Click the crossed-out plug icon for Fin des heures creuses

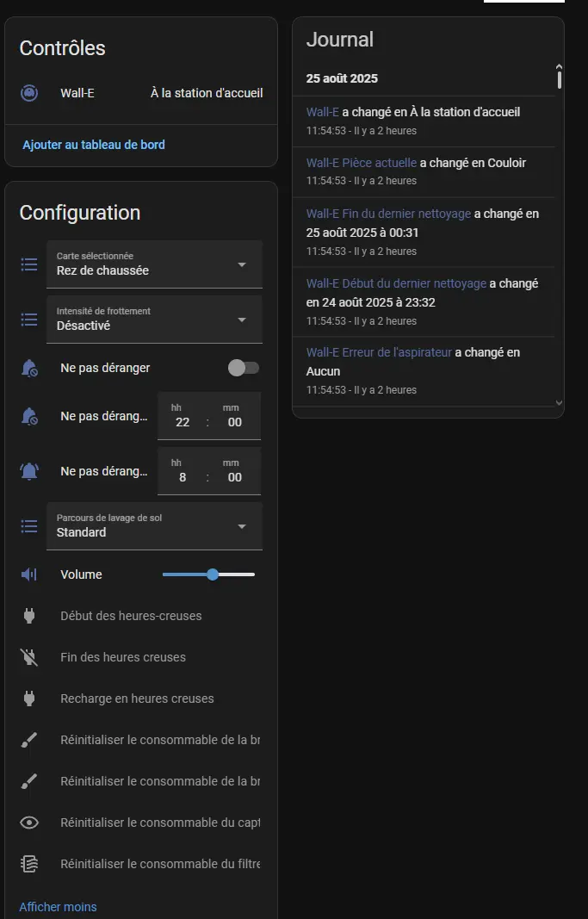28,657
